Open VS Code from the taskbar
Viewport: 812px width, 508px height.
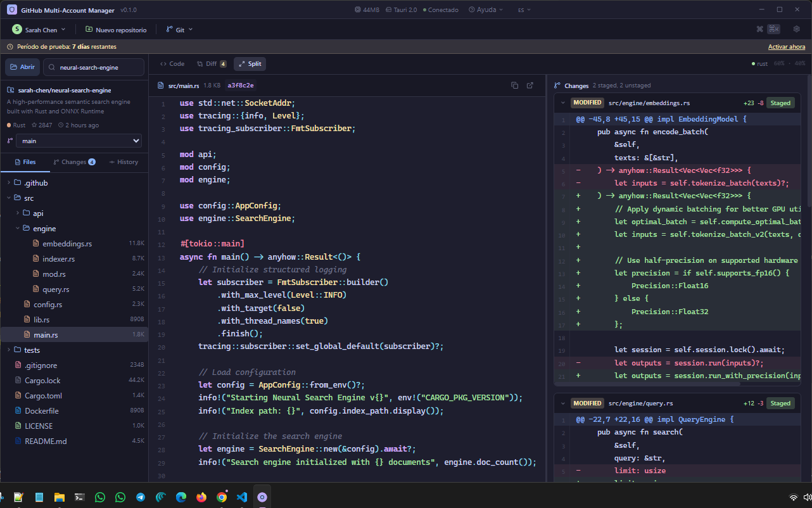pyautogui.click(x=241, y=497)
